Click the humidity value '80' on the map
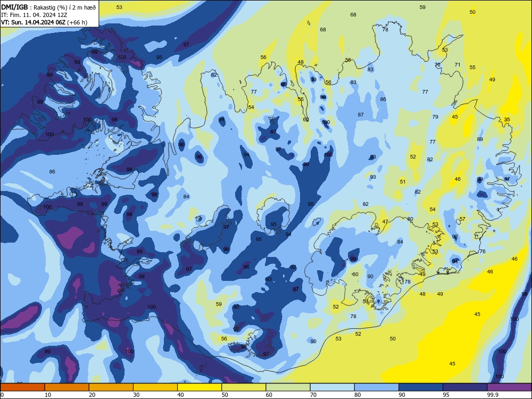The image size is (532, 399). tap(410, 219)
